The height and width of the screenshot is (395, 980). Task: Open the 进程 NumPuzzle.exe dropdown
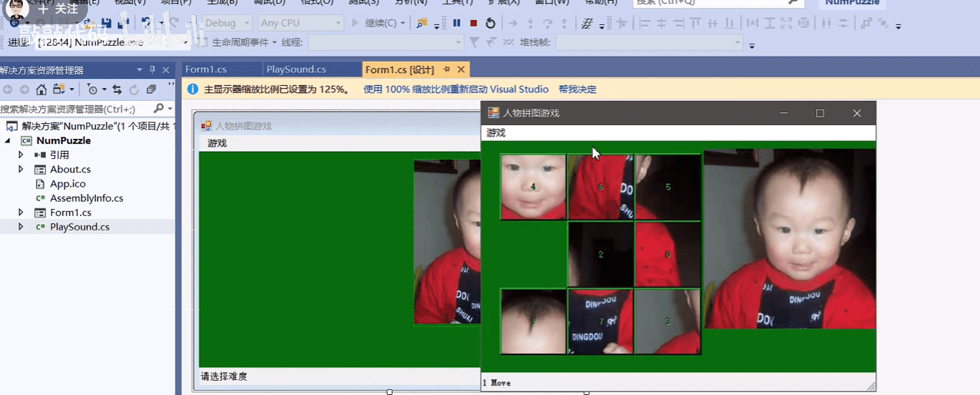point(185,42)
